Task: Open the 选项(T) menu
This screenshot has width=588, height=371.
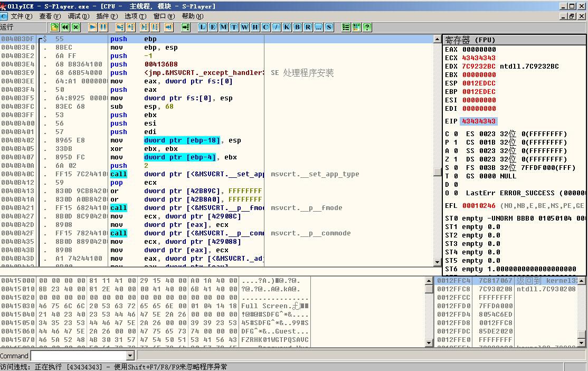Action: point(135,16)
